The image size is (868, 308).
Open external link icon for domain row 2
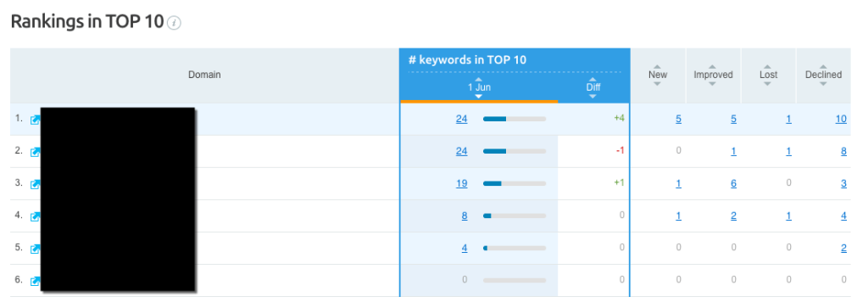(35, 152)
